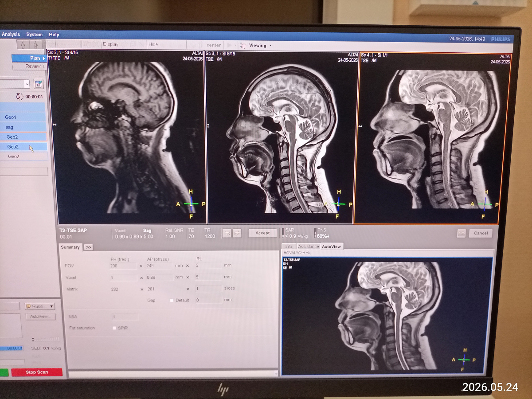Enable the Gap Default checkbox
This screenshot has height=399, width=532.
(172, 300)
